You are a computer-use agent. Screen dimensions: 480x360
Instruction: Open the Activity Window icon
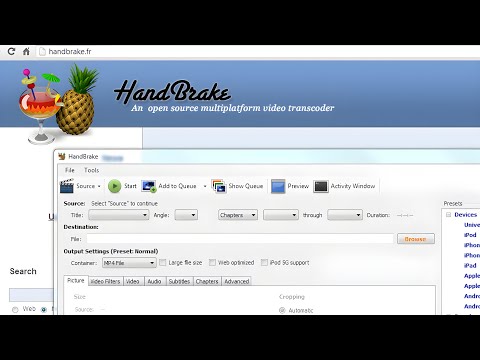pyautogui.click(x=321, y=186)
